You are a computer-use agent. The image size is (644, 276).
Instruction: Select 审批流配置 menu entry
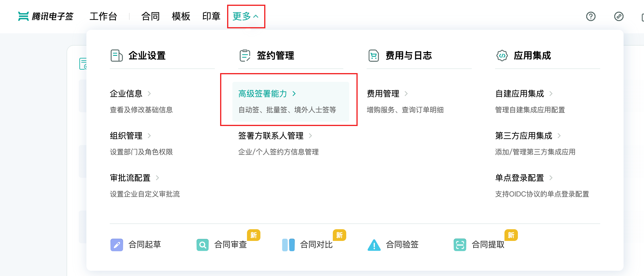pos(130,178)
